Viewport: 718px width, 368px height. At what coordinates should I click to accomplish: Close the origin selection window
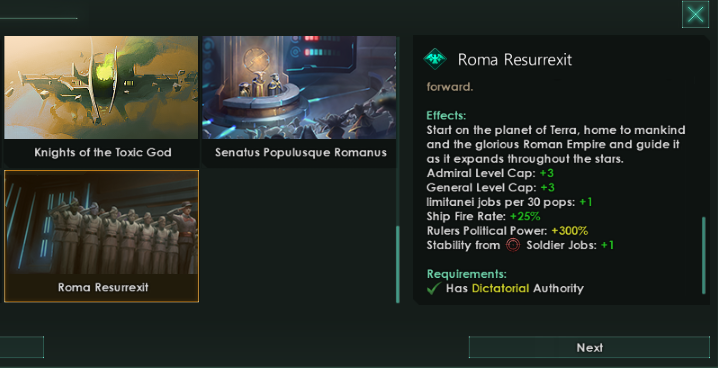(x=695, y=14)
